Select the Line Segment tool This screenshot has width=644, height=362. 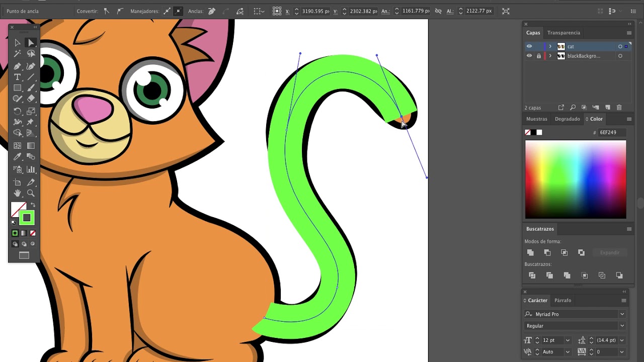[31, 77]
